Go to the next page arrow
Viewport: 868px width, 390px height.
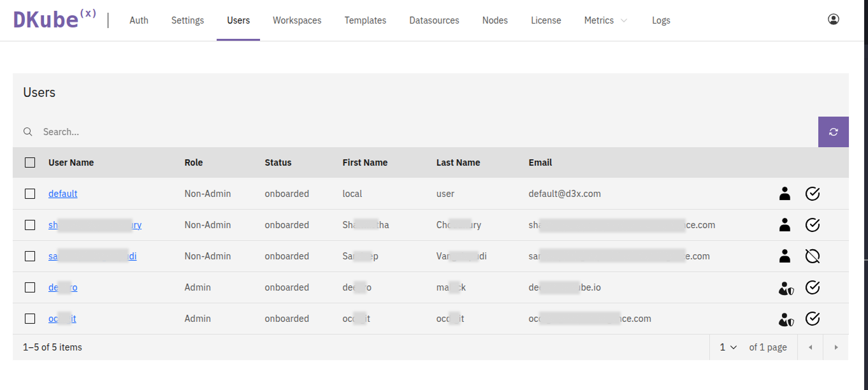(835, 347)
